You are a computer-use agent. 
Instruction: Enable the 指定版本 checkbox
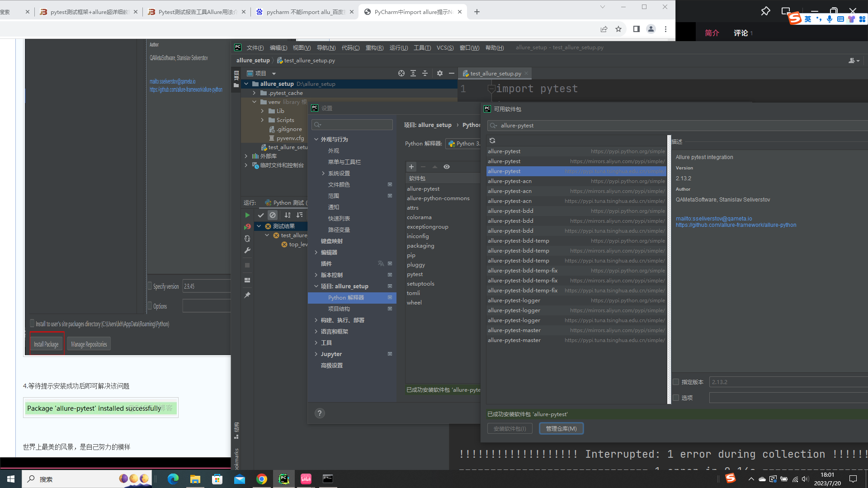pyautogui.click(x=676, y=382)
